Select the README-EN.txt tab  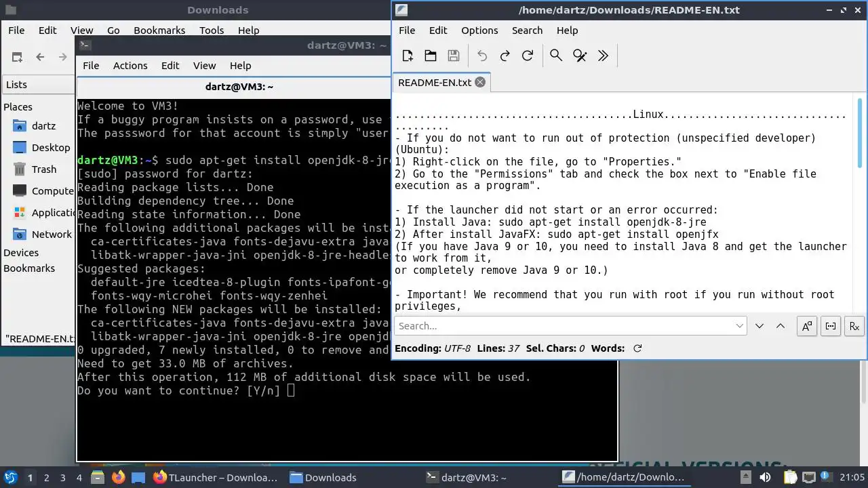[x=441, y=82]
